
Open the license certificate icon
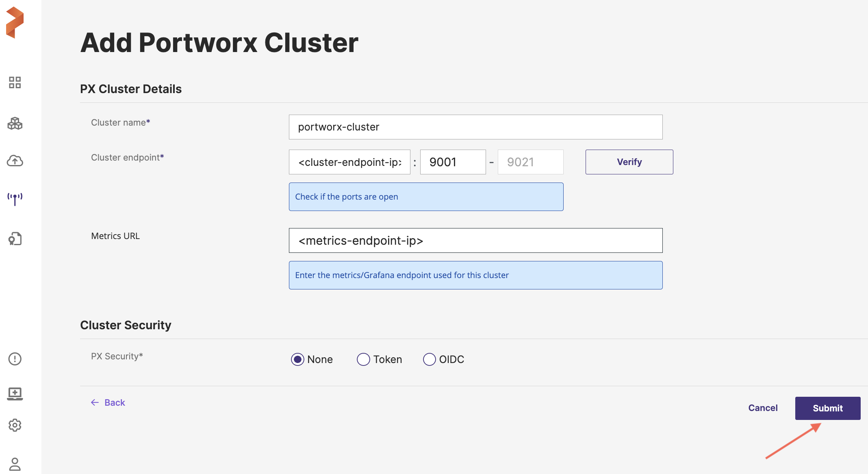[x=15, y=239]
